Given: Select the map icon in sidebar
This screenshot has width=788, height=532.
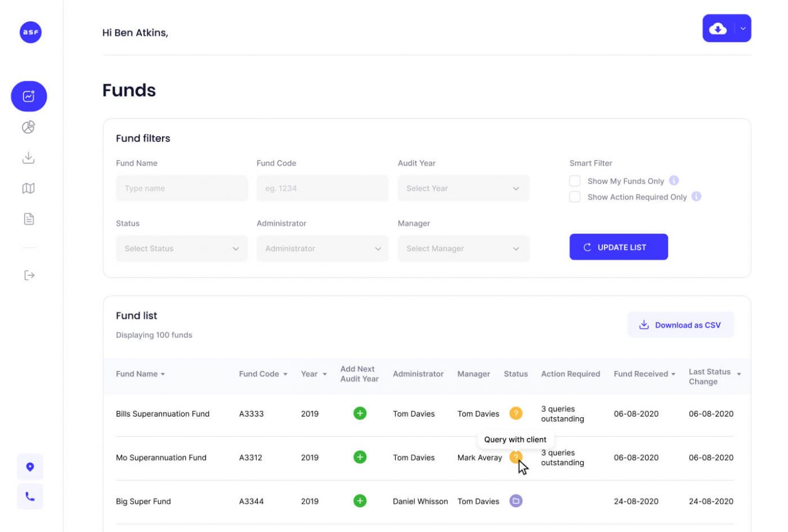Looking at the screenshot, I should pos(28,188).
